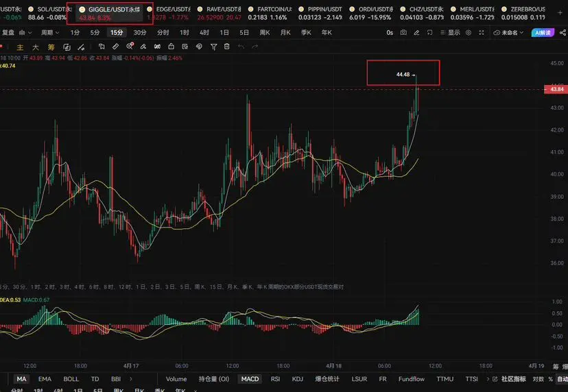Screen dimensions: 568x392
Task: Click the trash delete drawings icon
Action: 227,47
